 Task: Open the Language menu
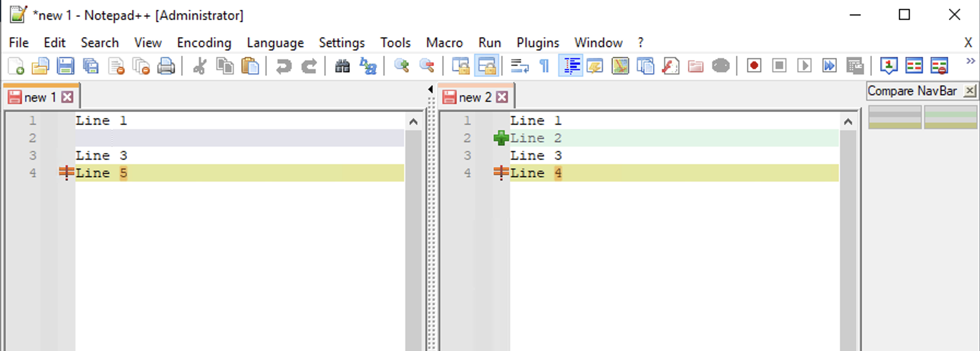[275, 43]
